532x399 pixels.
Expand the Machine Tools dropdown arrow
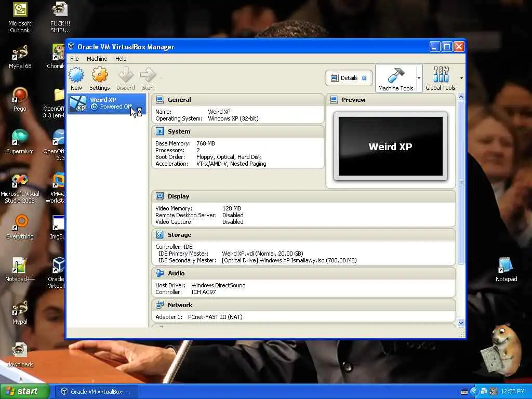coord(419,78)
